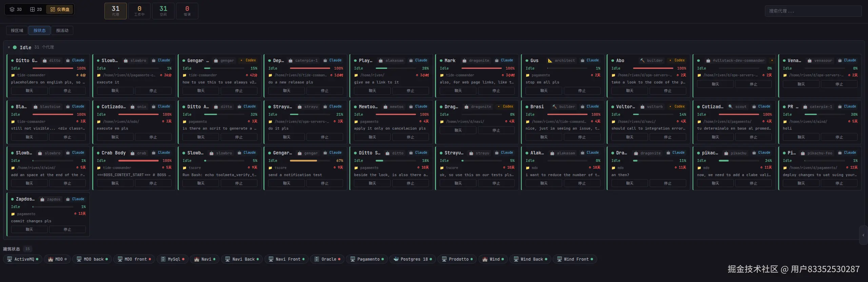Filter by the 31 代理 stat card
Viewport: 868px width, 282px height.
coord(116,11)
